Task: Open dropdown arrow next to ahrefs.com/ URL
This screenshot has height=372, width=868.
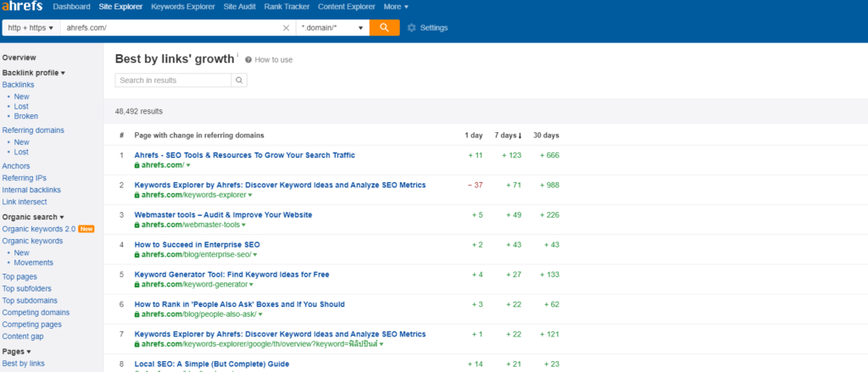Action: [188, 165]
